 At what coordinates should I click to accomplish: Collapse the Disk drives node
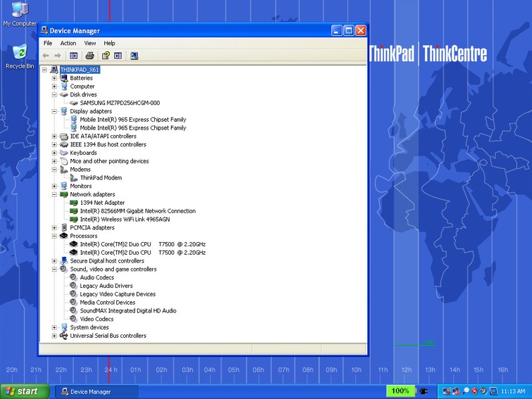pyautogui.click(x=55, y=94)
